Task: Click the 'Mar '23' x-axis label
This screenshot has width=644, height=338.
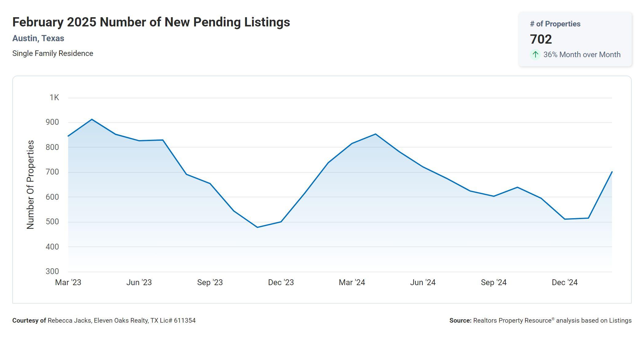Action: [68, 282]
